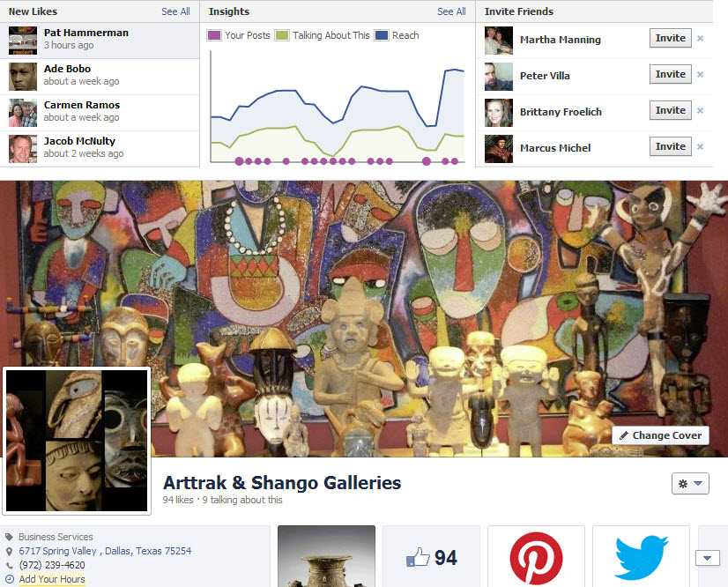Screen dimensions: 728x587
Task: Open Ade Bobo's profile picture
Action: pyautogui.click(x=23, y=77)
